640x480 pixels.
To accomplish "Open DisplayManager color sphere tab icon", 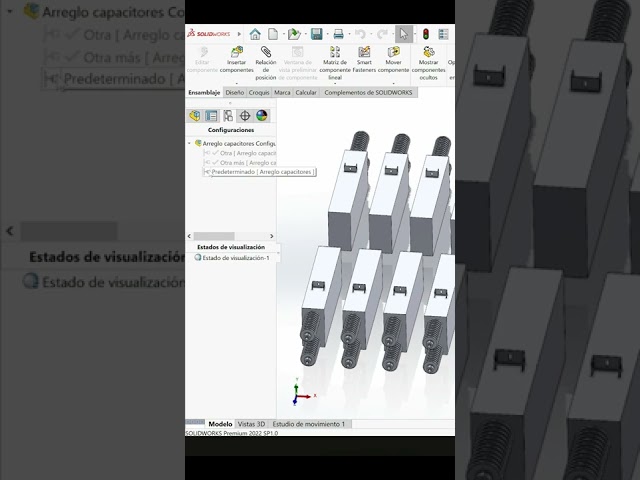I will (262, 116).
